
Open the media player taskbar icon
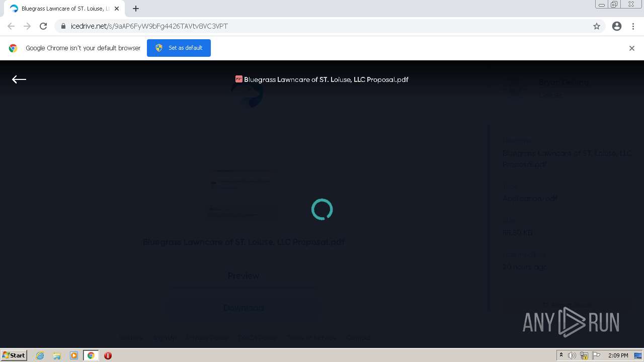coord(74,355)
